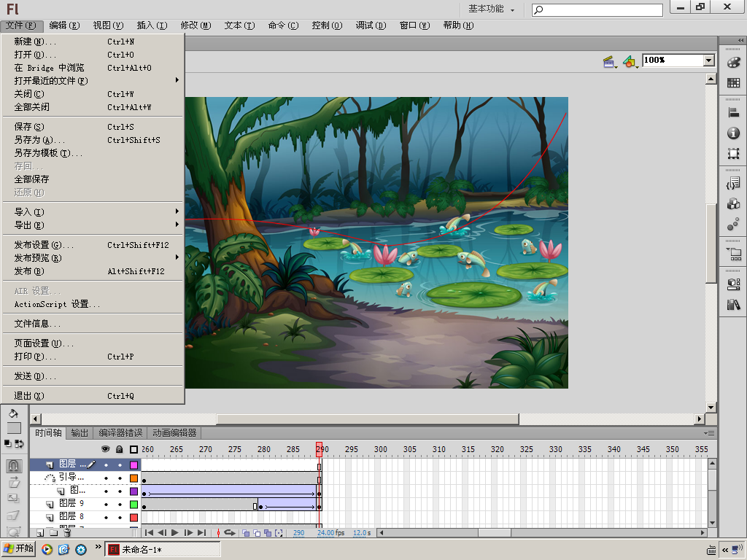Choose 另存为 from the file menu
Image resolution: width=747 pixels, height=560 pixels.
(93, 140)
